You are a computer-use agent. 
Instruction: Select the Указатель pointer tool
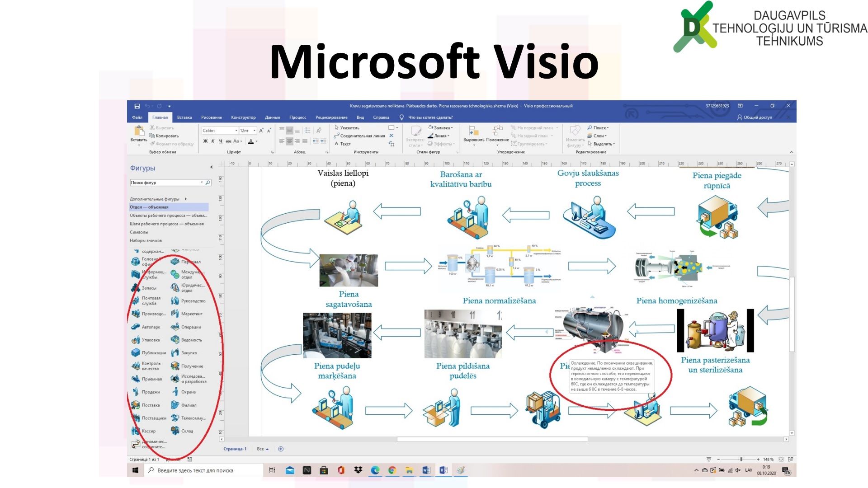(347, 128)
